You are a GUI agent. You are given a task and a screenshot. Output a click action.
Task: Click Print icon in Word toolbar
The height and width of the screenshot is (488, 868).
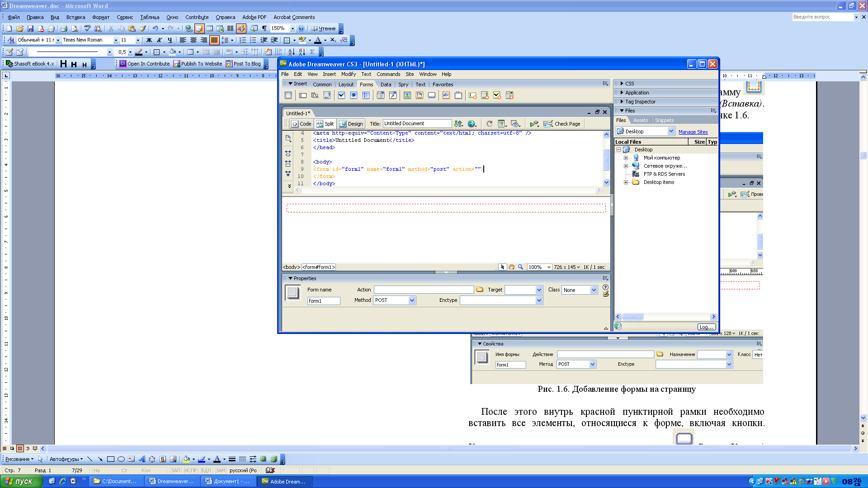(64, 28)
